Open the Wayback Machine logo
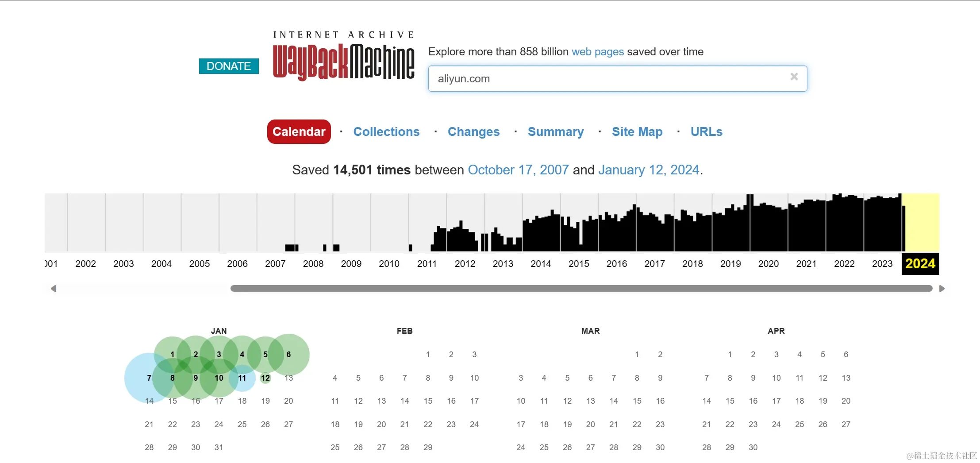Viewport: 980px width, 463px height. [x=344, y=56]
